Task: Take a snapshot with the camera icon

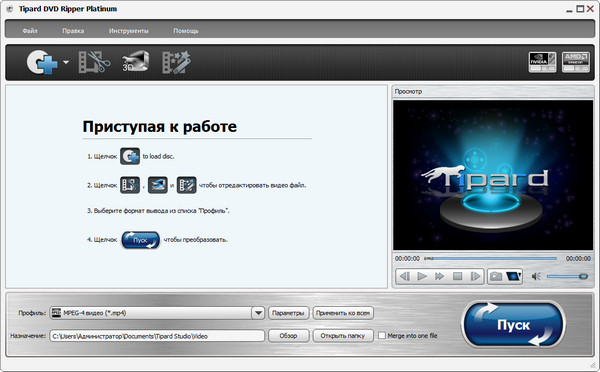Action: click(496, 276)
